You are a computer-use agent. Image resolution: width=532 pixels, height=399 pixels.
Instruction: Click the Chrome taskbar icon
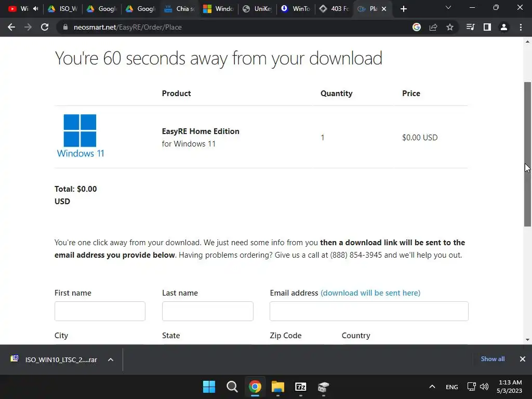click(x=255, y=387)
